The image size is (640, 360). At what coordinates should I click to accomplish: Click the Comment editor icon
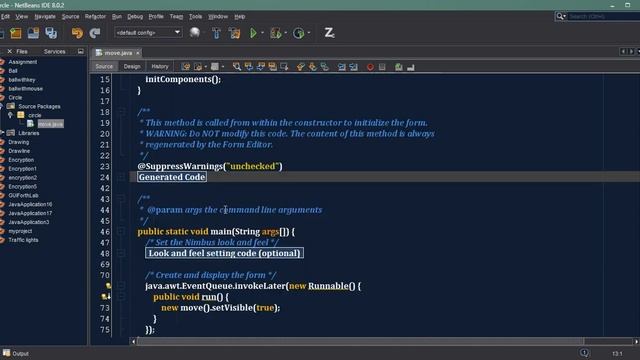point(399,67)
